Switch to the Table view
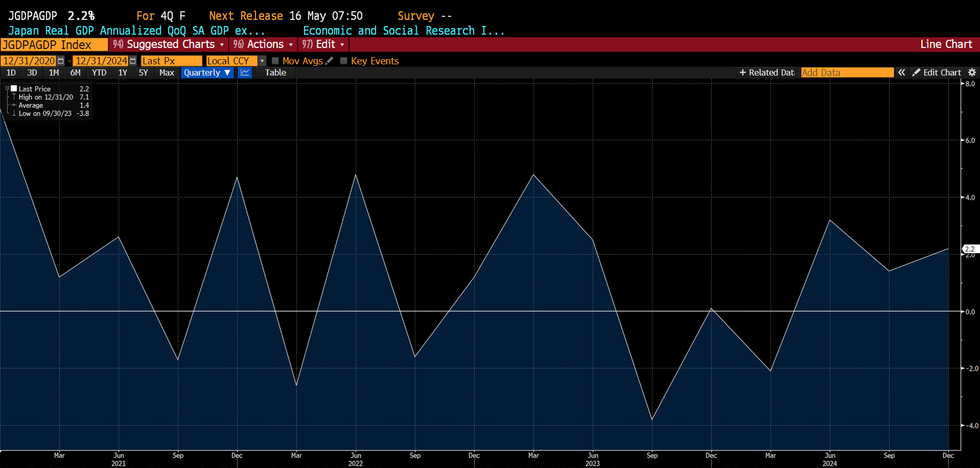Viewport: 980px width, 468px height. pos(275,73)
